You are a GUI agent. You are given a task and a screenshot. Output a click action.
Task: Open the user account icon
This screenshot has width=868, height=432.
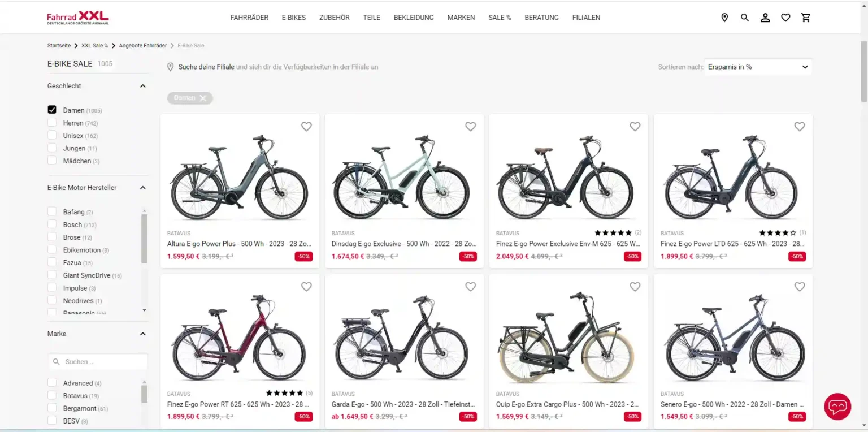[x=765, y=18]
